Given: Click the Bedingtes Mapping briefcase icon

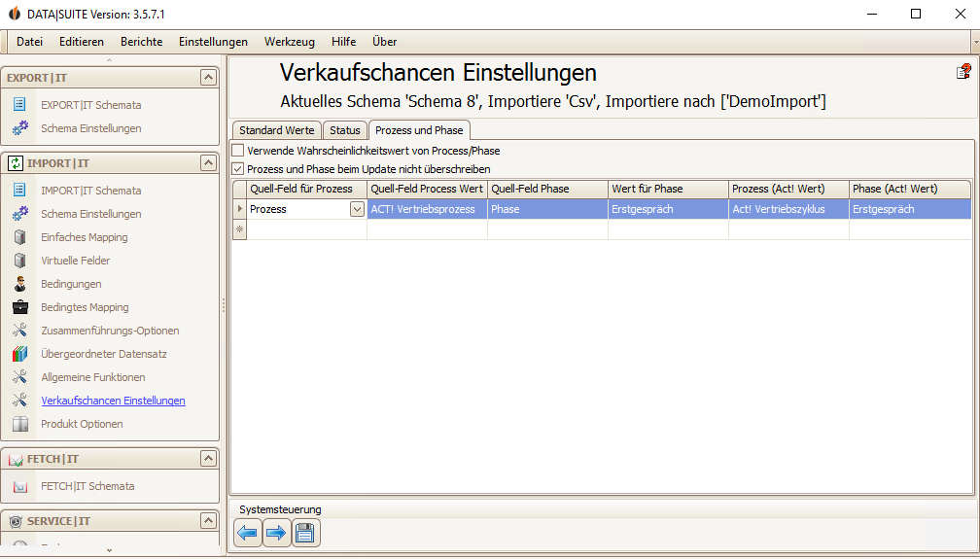Looking at the screenshot, I should click(20, 307).
